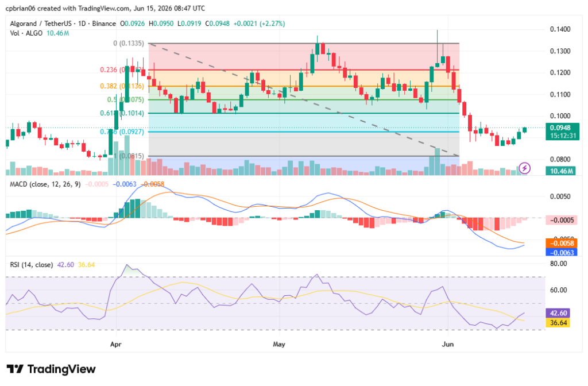Click the 0.1400 price axis label
The width and height of the screenshot is (588, 386).
tap(560, 29)
